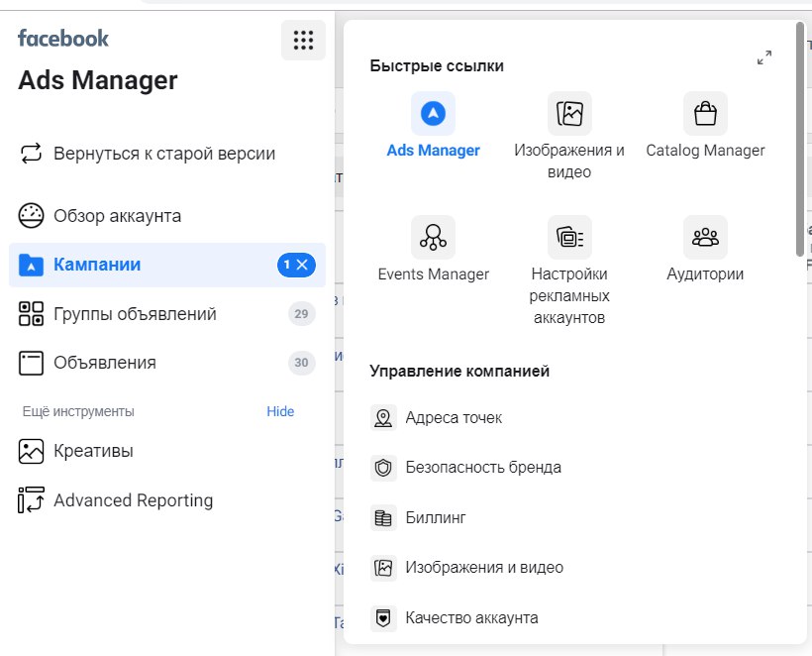Go to Кампании section
The image size is (812, 656).
click(97, 265)
